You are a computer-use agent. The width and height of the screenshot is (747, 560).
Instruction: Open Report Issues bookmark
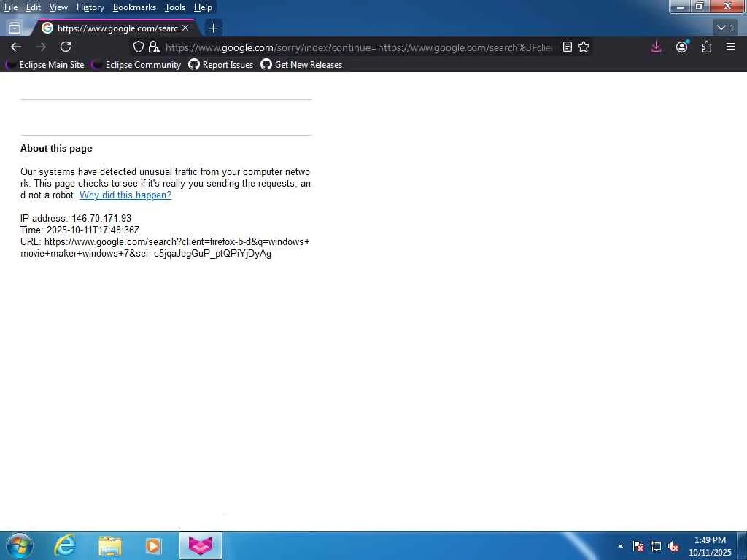pos(221,65)
